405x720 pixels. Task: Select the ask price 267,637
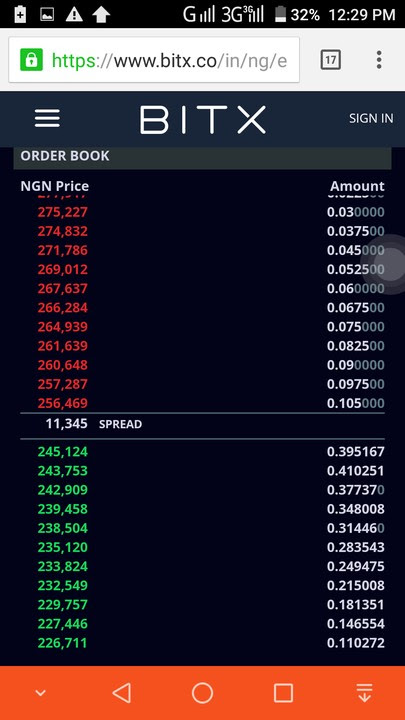tap(62, 289)
